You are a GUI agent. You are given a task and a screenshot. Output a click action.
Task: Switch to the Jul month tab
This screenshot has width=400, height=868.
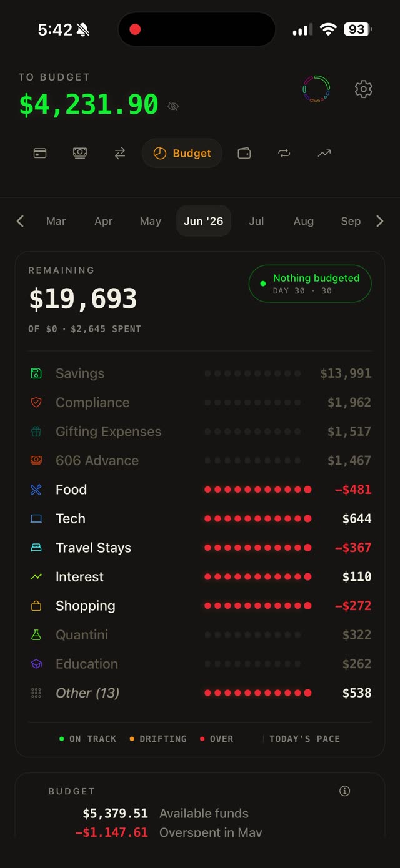(256, 221)
